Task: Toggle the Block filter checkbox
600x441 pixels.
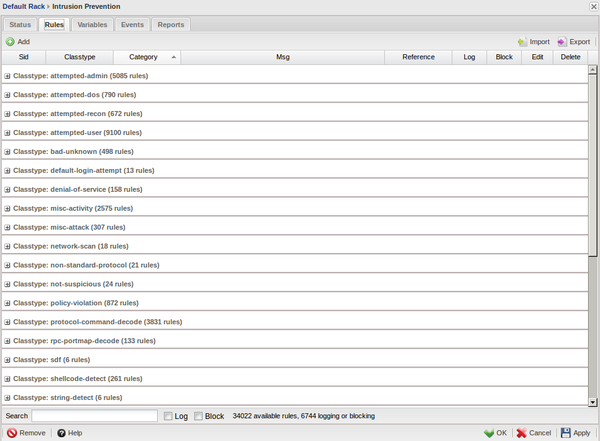Action: (198, 416)
